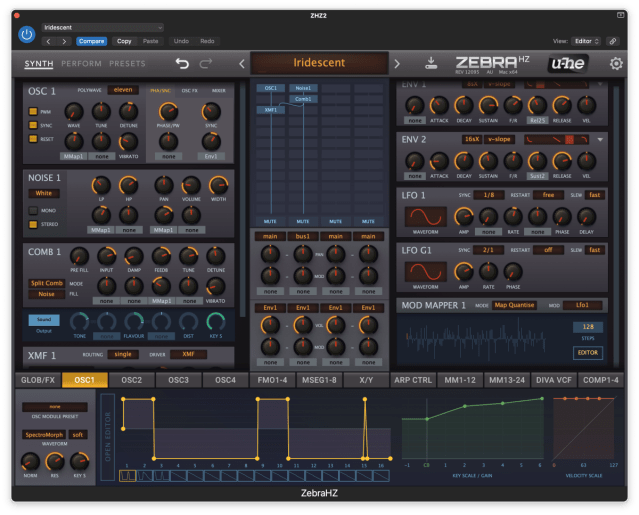Go to next preset with right chevron
This screenshot has width=639, height=515.
point(397,64)
